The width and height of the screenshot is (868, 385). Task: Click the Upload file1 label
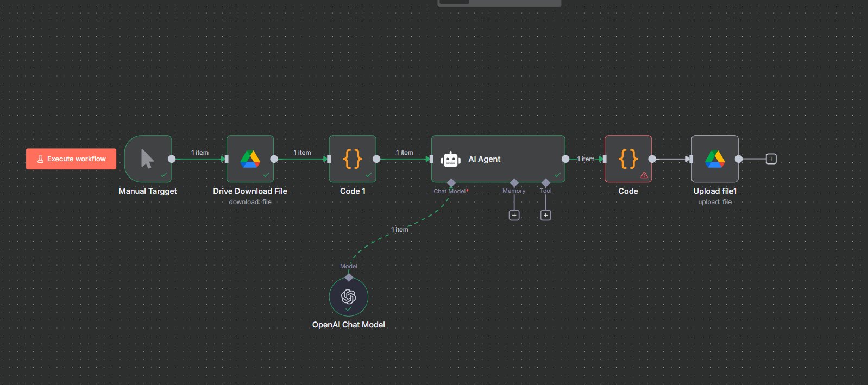click(715, 191)
